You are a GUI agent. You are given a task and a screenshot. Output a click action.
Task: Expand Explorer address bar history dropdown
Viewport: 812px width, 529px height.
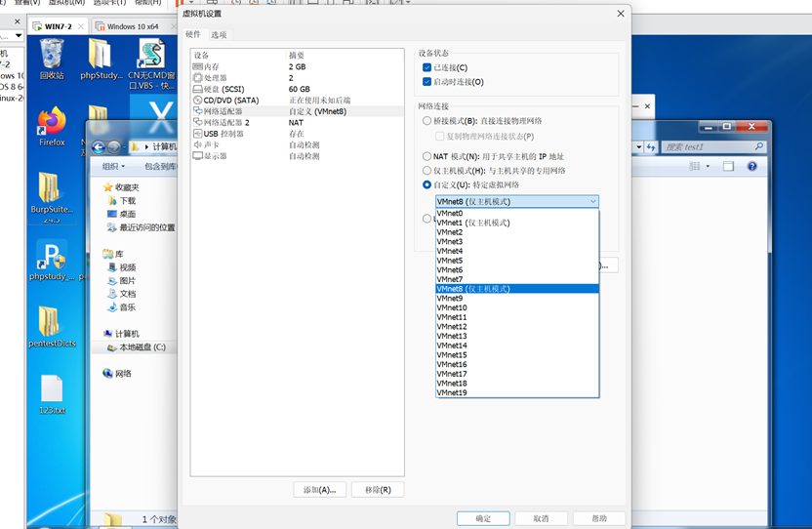coord(639,147)
